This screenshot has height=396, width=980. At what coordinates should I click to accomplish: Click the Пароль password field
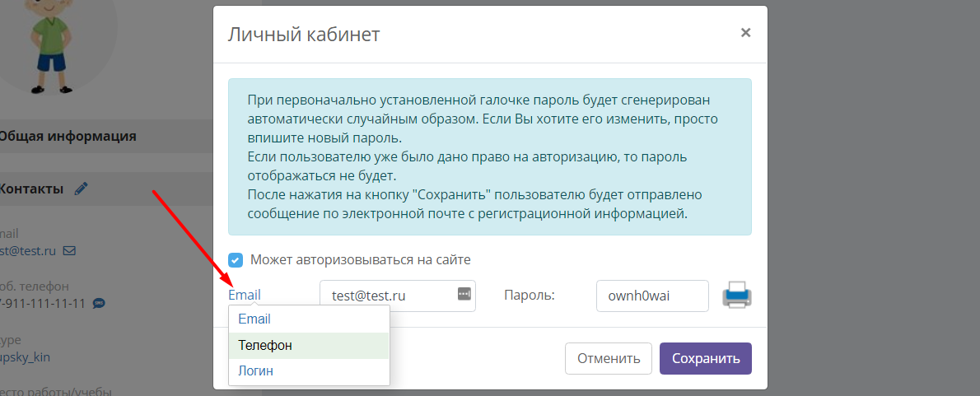pos(652,296)
